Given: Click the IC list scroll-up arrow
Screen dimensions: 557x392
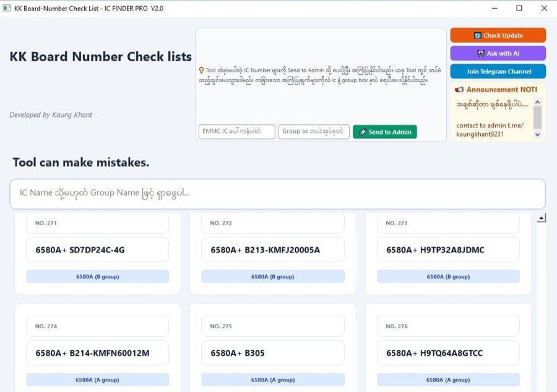Looking at the screenshot, I should click(542, 218).
